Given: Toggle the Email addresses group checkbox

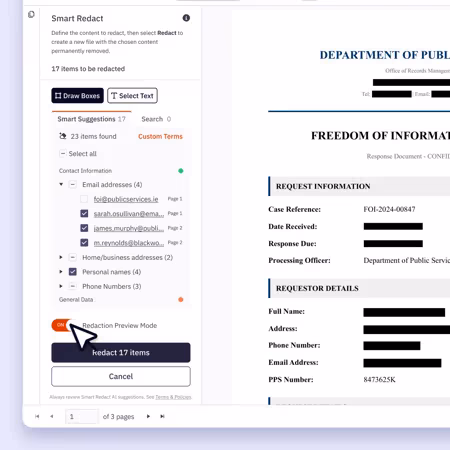Looking at the screenshot, I should pos(72,184).
